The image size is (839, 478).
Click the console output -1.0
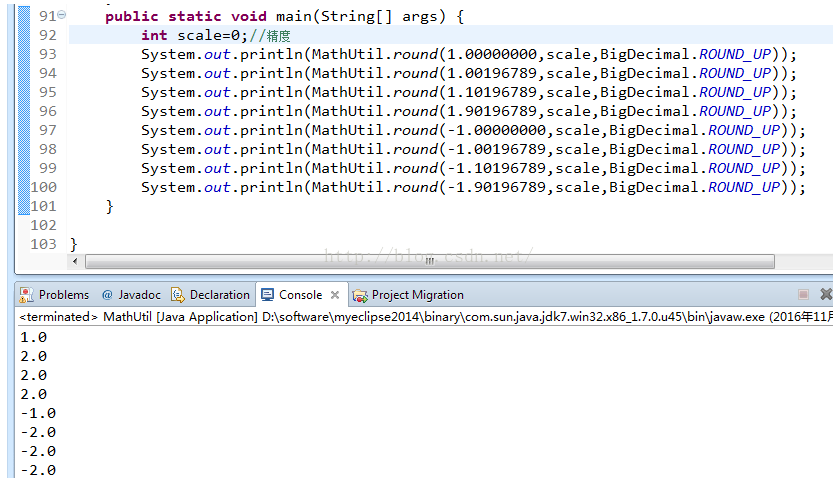click(x=38, y=413)
